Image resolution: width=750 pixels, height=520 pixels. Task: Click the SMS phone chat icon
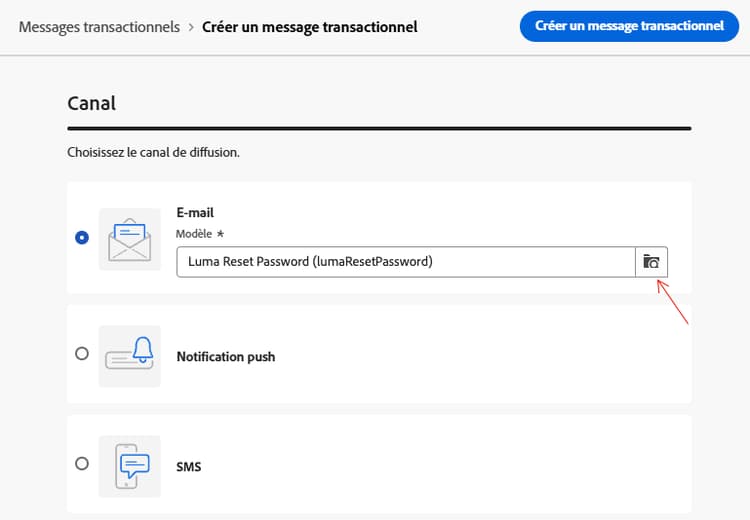[x=130, y=466]
